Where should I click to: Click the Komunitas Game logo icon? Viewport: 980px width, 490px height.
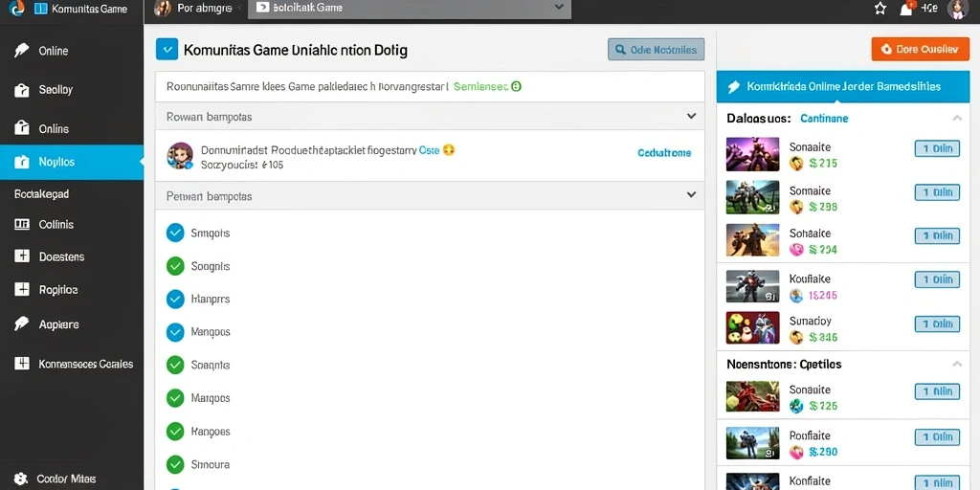click(x=16, y=8)
